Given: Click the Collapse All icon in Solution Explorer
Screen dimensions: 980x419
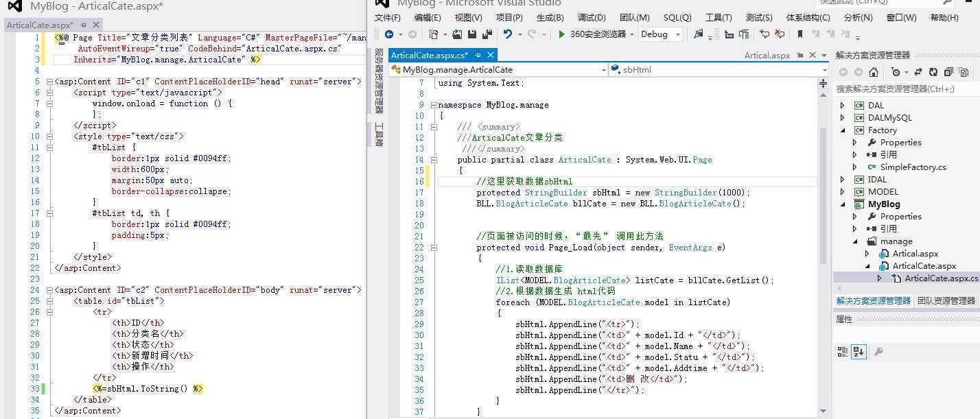Looking at the screenshot, I should point(948,72).
